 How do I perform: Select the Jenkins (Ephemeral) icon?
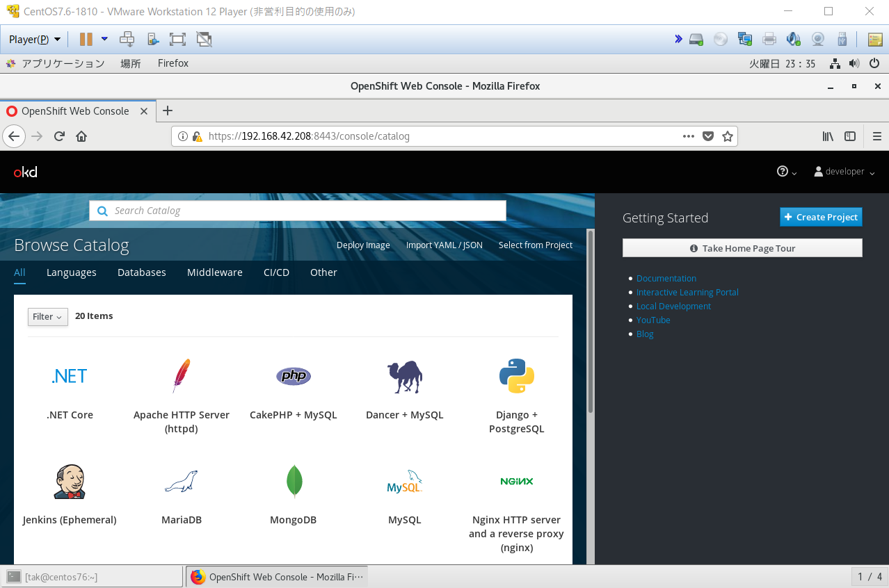pos(70,481)
